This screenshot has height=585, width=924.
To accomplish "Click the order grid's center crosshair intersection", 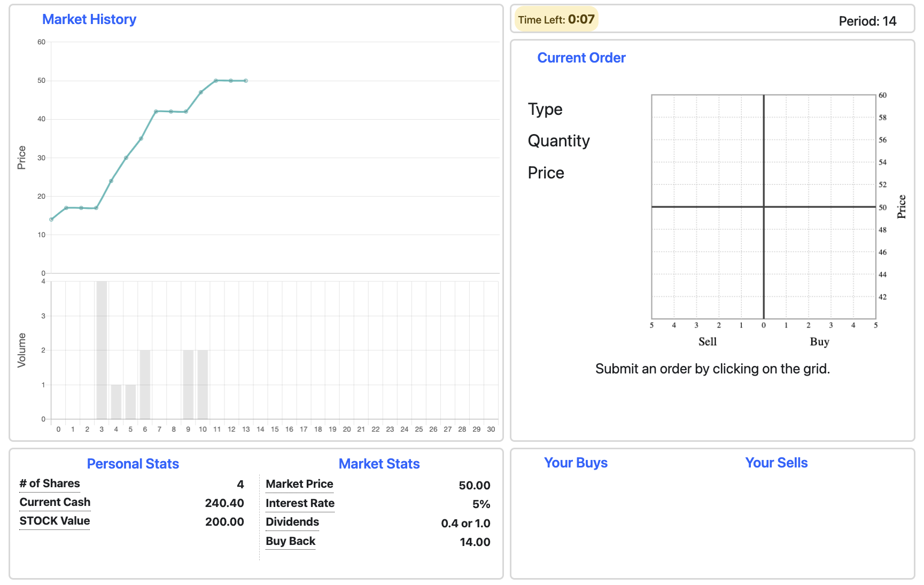I will (x=764, y=207).
